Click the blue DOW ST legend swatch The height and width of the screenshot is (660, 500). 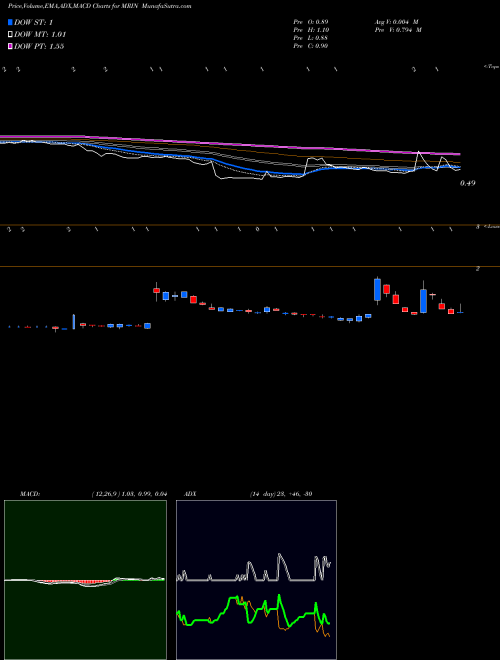click(10, 22)
